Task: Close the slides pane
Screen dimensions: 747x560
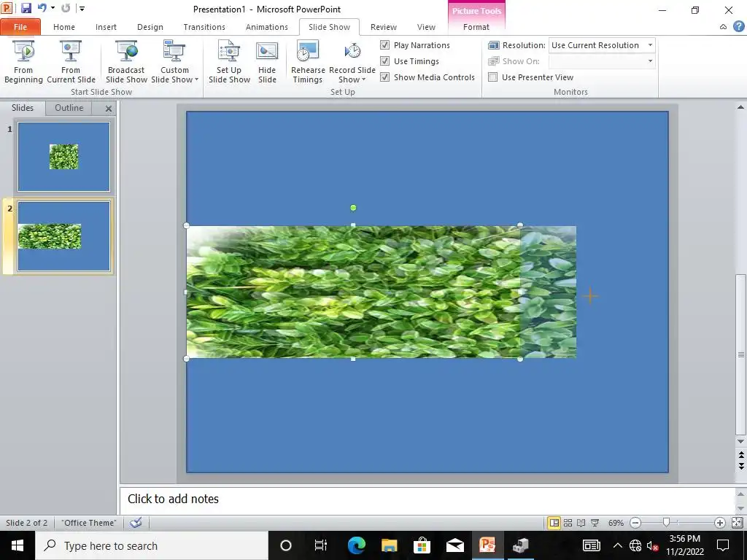Action: coord(109,109)
